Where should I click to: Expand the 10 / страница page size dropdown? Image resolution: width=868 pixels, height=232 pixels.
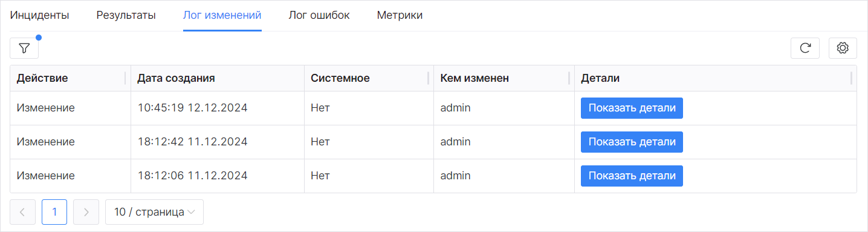click(154, 212)
